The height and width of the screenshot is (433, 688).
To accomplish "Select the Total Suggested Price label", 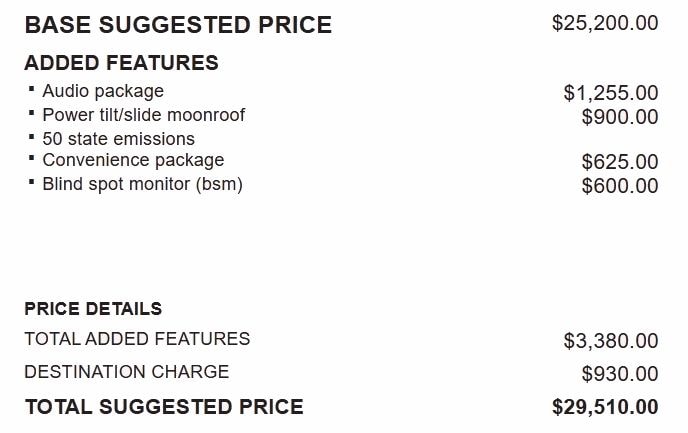I will (165, 407).
